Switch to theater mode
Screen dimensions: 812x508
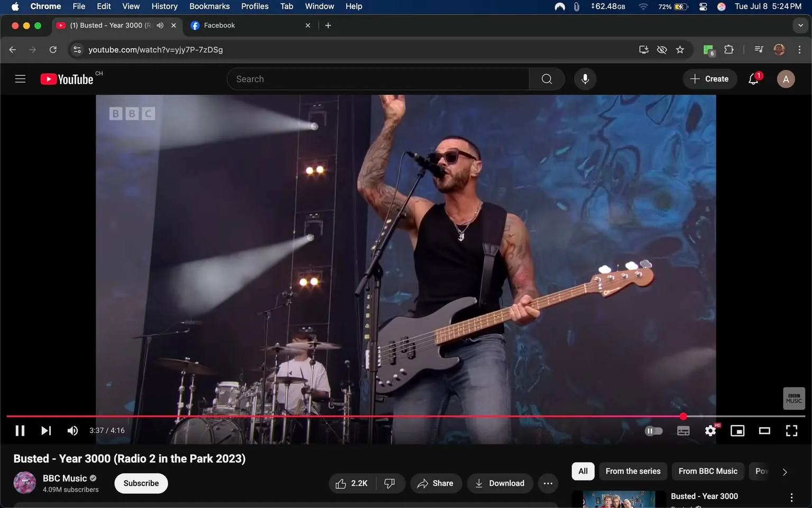(764, 430)
